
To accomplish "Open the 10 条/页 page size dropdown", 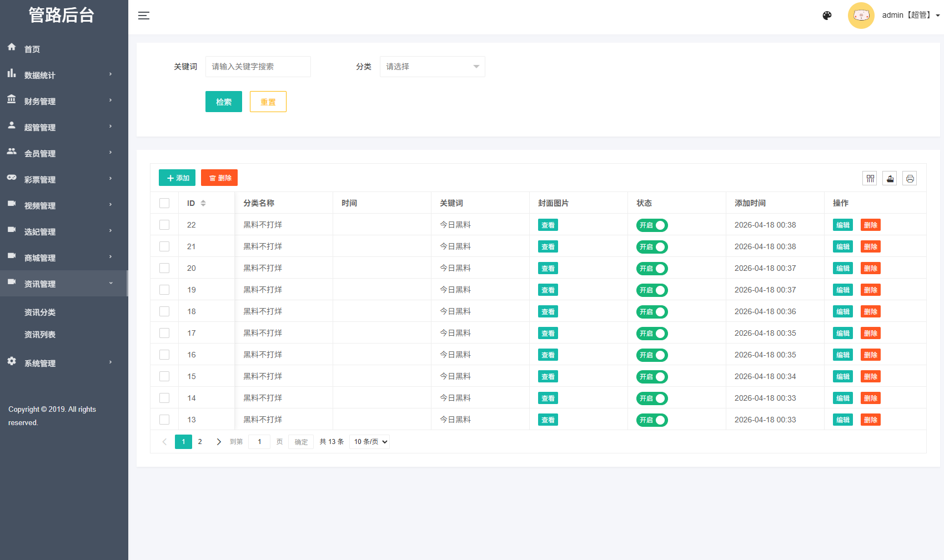I will pos(369,442).
